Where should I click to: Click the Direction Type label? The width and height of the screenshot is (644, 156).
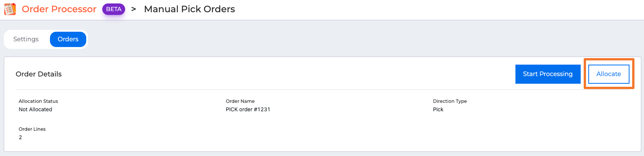coord(450,101)
